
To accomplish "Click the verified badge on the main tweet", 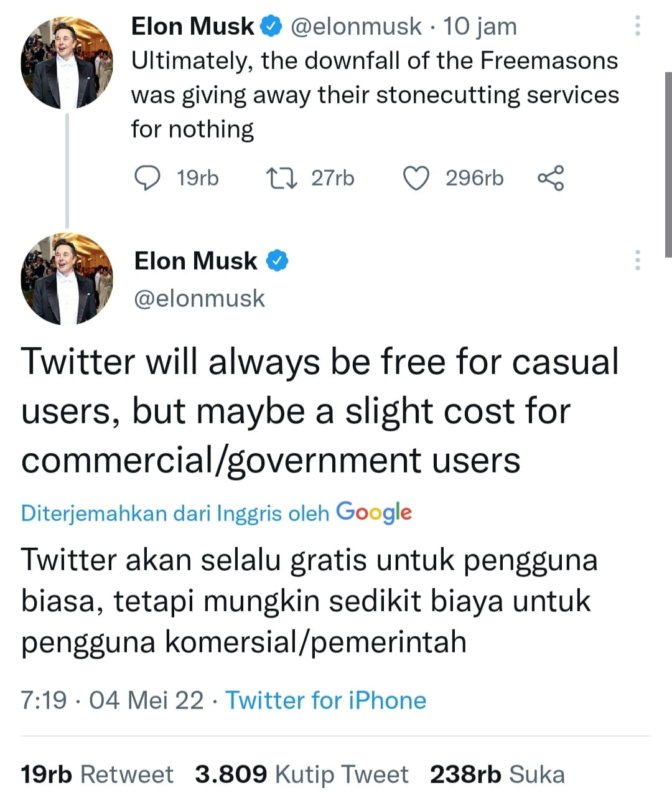I will (278, 261).
